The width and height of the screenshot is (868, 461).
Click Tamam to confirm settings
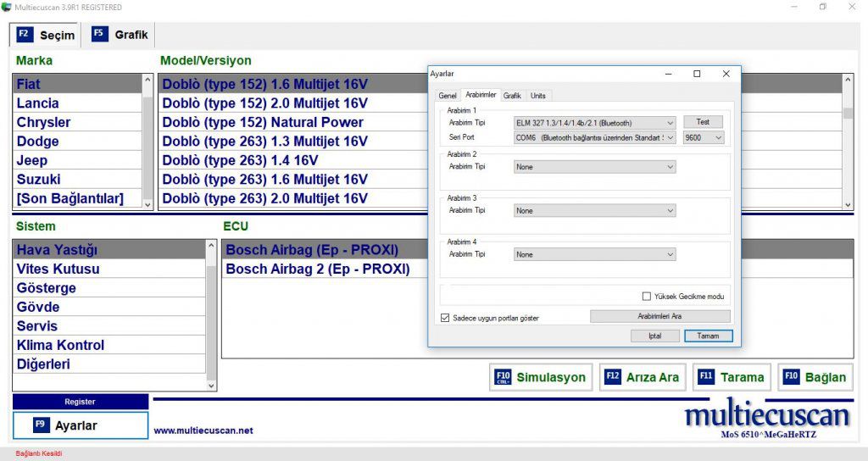[x=708, y=336]
